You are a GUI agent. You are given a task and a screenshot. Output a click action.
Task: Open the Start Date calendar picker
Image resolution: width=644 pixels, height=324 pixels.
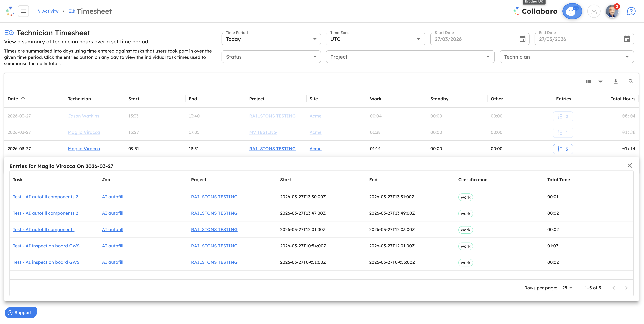tap(522, 39)
